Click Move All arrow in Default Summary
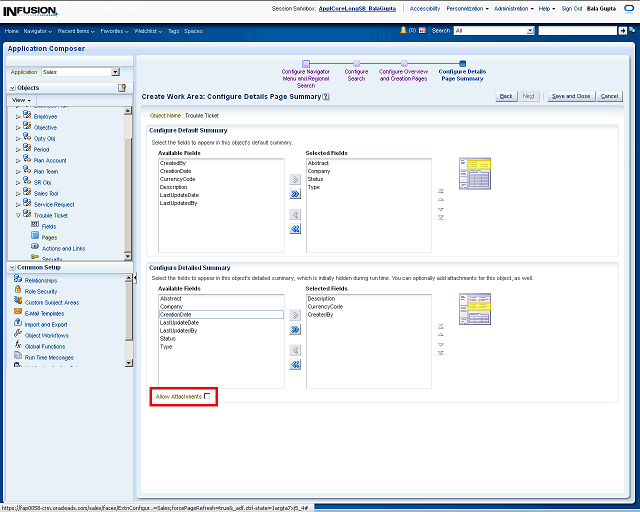The height and width of the screenshot is (512, 640). coord(295,195)
